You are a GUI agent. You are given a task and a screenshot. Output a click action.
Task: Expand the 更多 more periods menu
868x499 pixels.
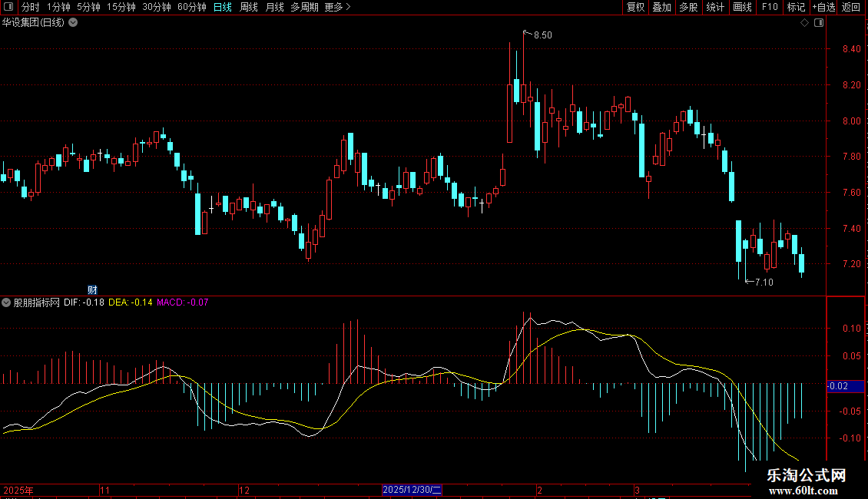click(x=337, y=7)
